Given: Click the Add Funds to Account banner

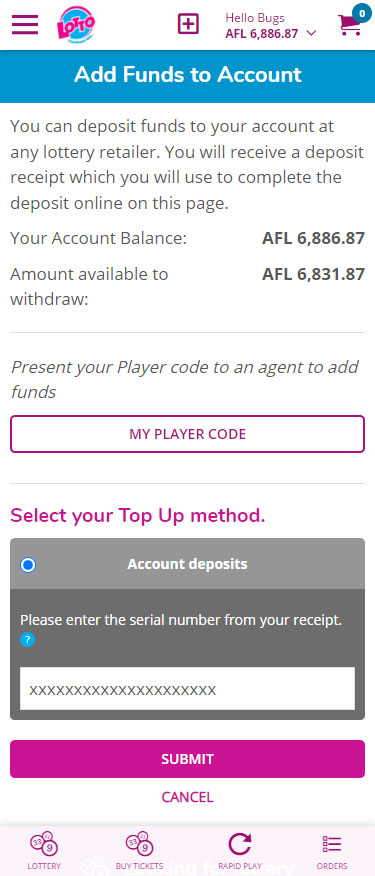Looking at the screenshot, I should click(187, 75).
